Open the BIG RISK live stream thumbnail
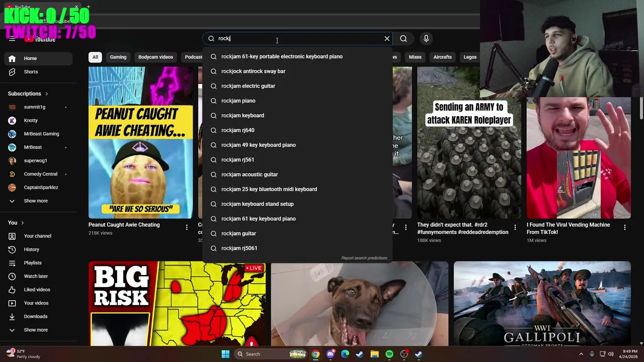The height and width of the screenshot is (362, 644). click(177, 304)
